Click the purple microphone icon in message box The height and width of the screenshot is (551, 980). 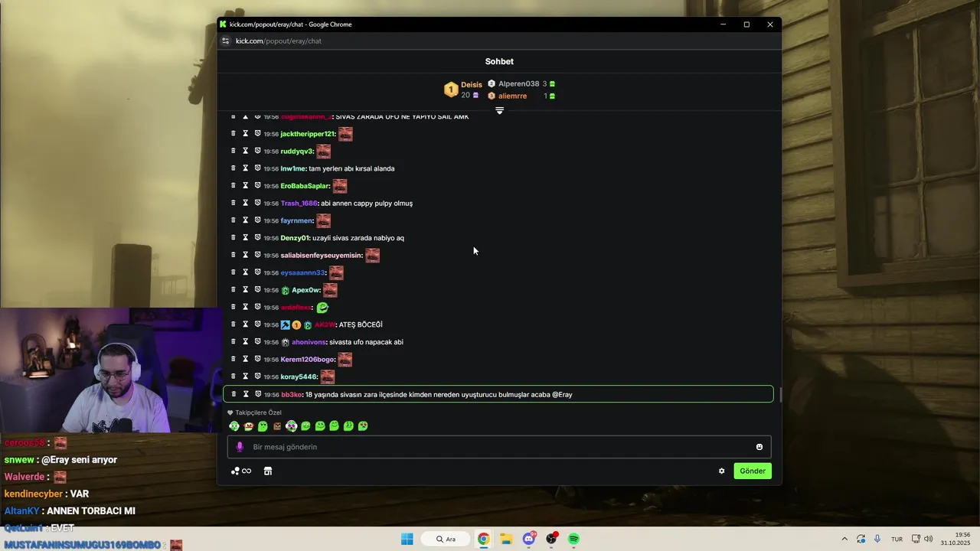click(240, 447)
